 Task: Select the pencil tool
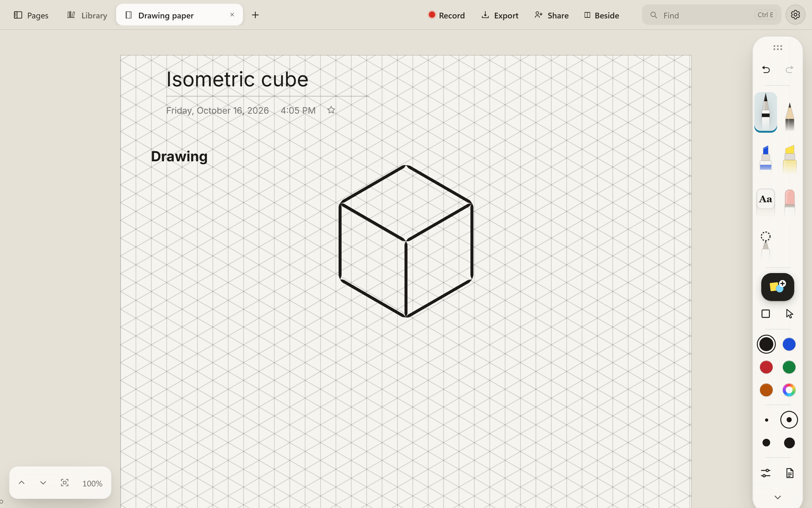point(789,116)
